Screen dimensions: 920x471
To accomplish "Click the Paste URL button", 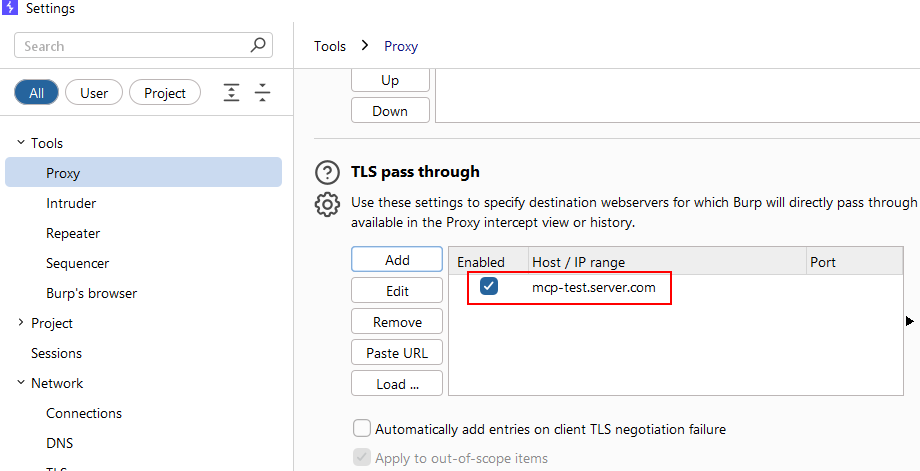I will click(397, 353).
